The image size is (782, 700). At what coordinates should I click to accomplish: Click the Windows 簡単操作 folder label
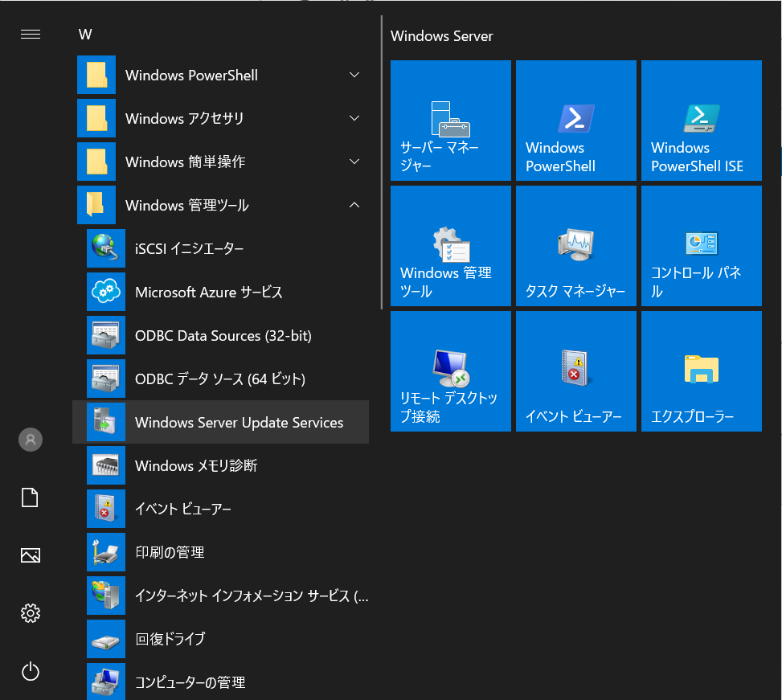(x=185, y=162)
